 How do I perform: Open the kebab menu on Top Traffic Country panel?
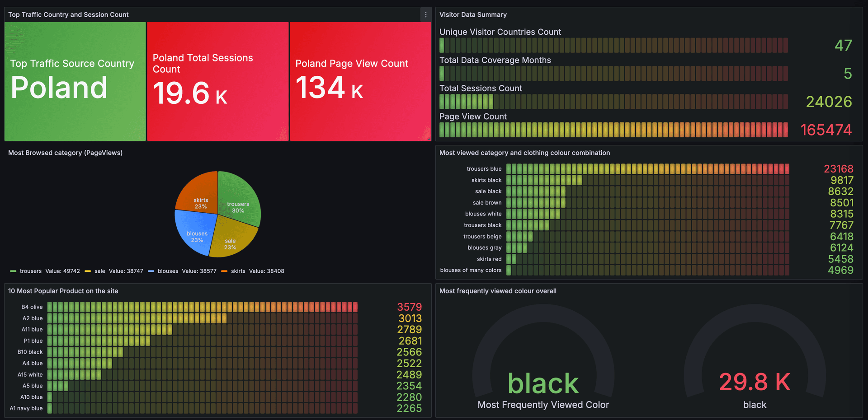click(x=425, y=14)
